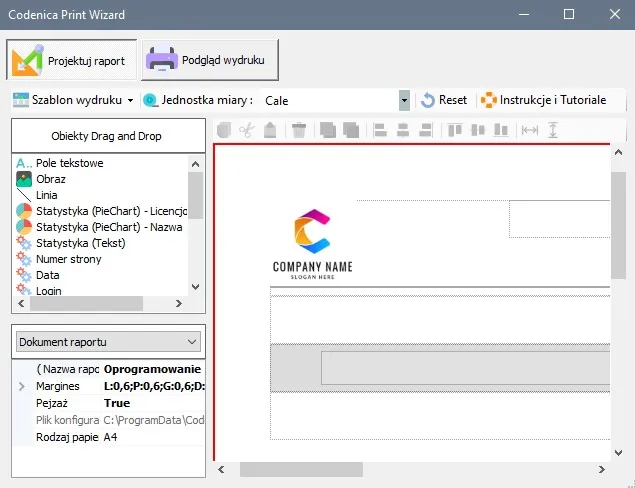
Task: Click the Align horizontal centers icon
Action: [x=403, y=130]
